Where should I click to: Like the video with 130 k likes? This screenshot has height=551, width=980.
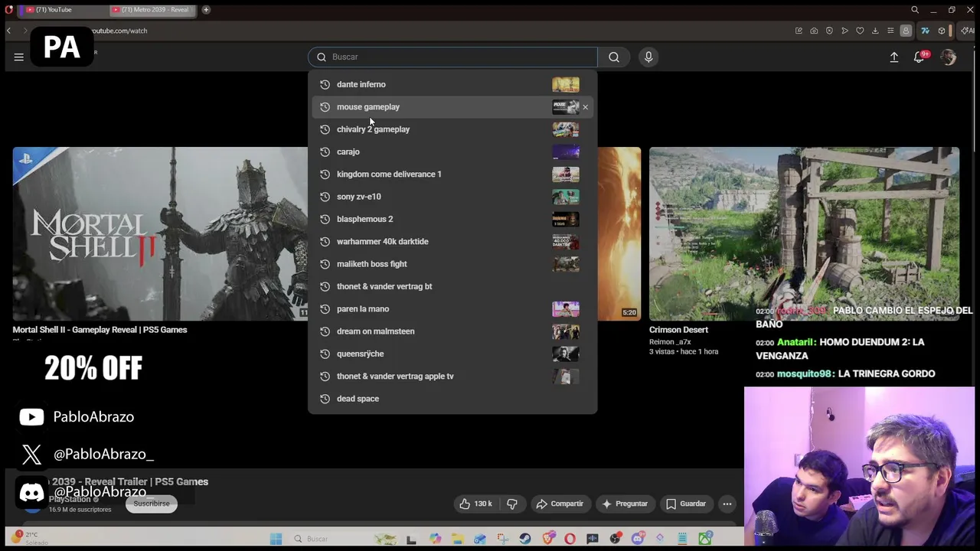pos(475,504)
